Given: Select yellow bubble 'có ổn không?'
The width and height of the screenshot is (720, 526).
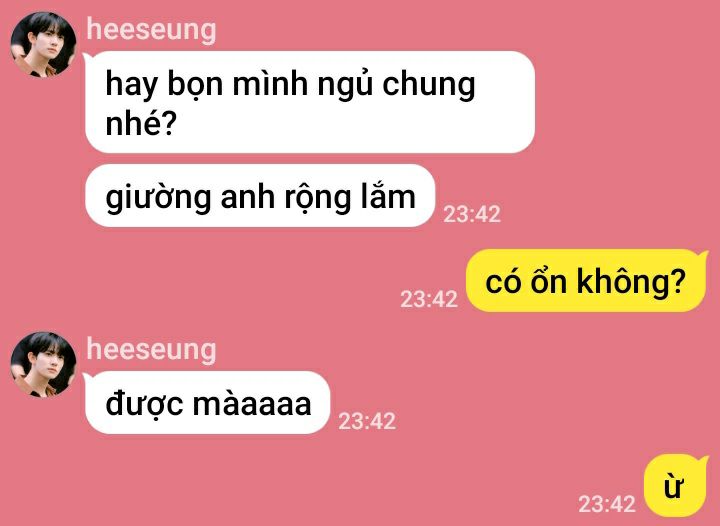Looking at the screenshot, I should tap(586, 281).
